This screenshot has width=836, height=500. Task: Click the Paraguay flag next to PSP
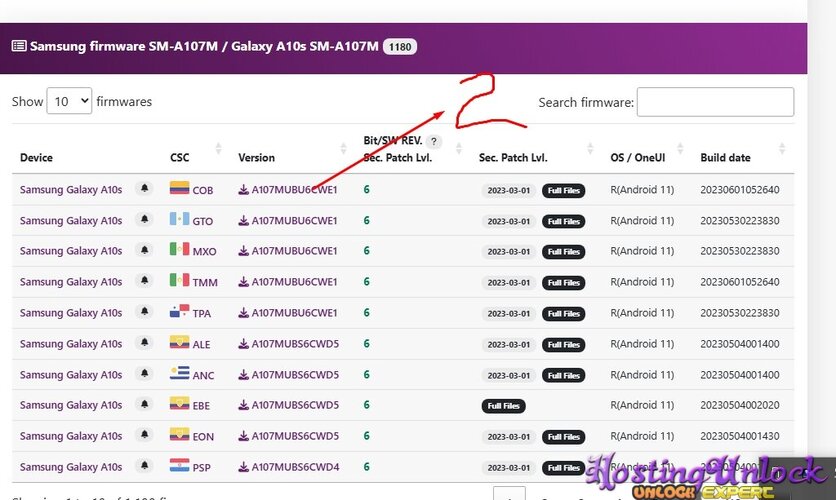180,465
